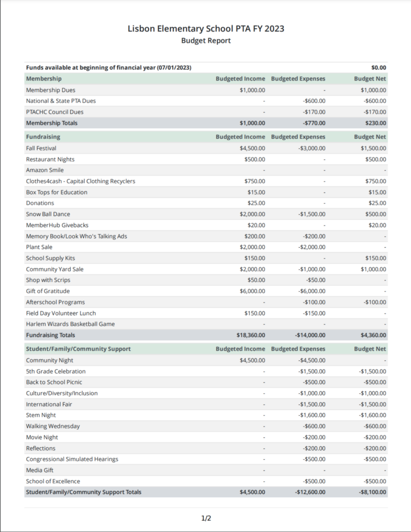Select the Membership Dues row label
411x532 pixels.
pos(50,90)
